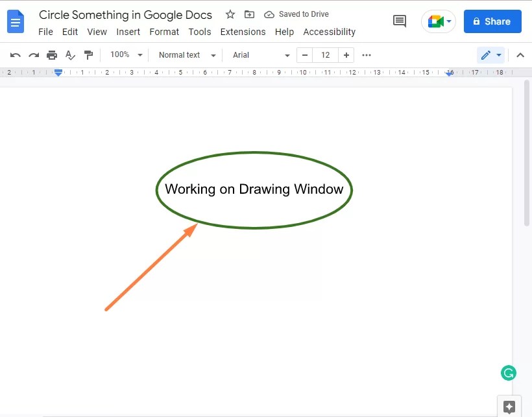
Task: Star the document
Action: 230,14
